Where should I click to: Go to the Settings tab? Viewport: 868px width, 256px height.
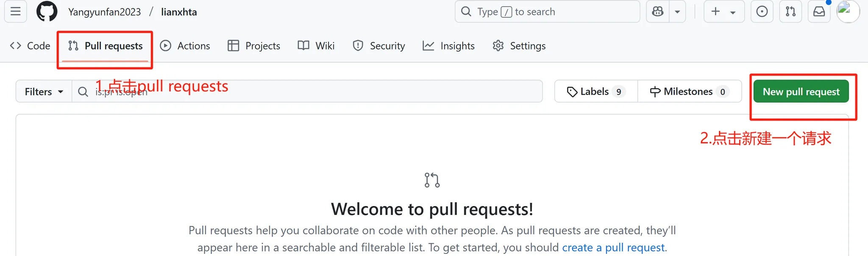click(x=519, y=46)
